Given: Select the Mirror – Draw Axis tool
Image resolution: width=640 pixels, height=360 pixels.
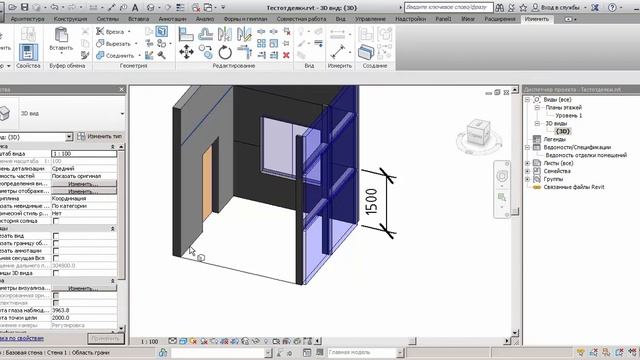Looking at the screenshot, I should (x=244, y=34).
